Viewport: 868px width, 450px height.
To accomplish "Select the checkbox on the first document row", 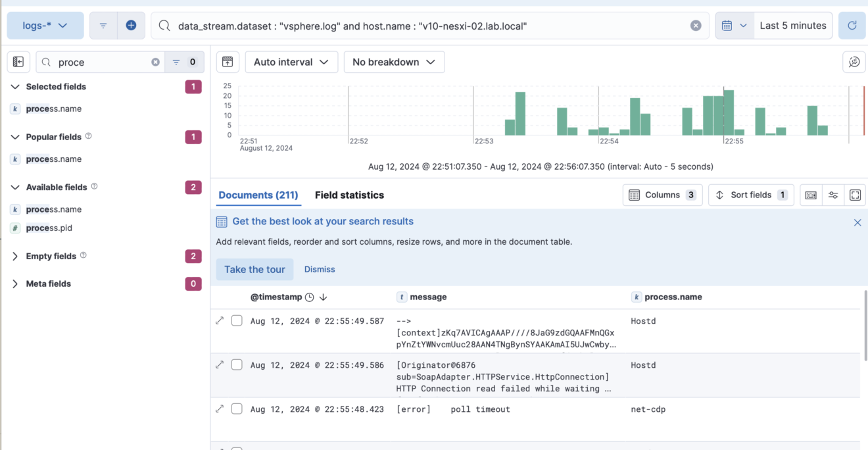I will pyautogui.click(x=237, y=320).
